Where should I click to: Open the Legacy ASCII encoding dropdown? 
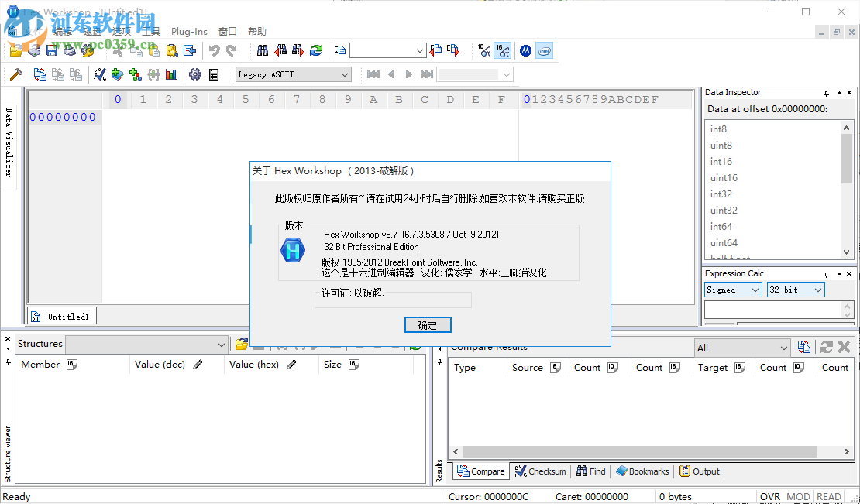345,74
